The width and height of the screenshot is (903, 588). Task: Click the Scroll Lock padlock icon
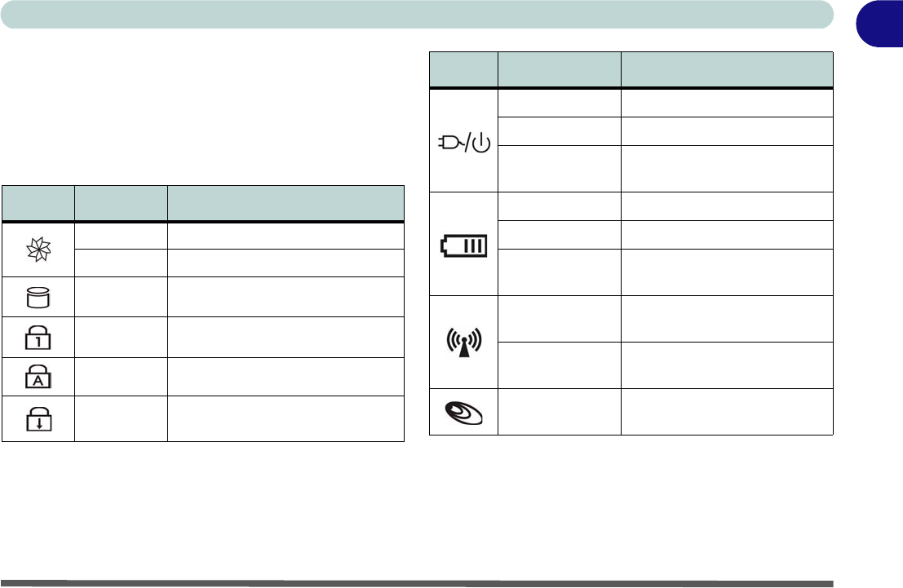[38, 418]
